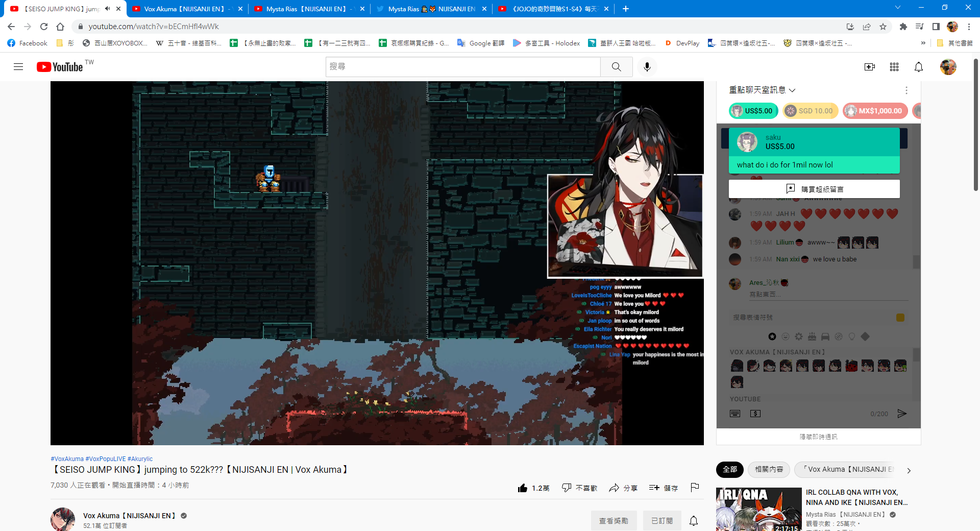980x531 pixels.
Task: Open the 分享 share button
Action: 623,488
